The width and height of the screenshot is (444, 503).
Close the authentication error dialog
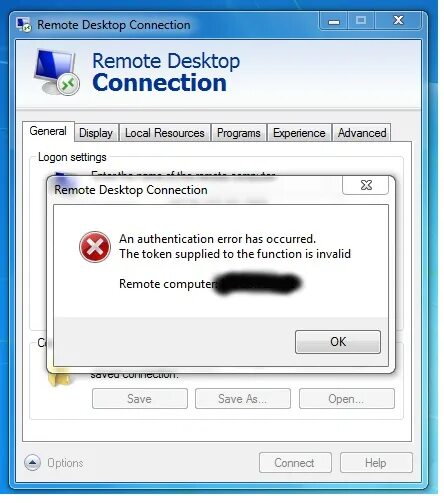tap(366, 185)
